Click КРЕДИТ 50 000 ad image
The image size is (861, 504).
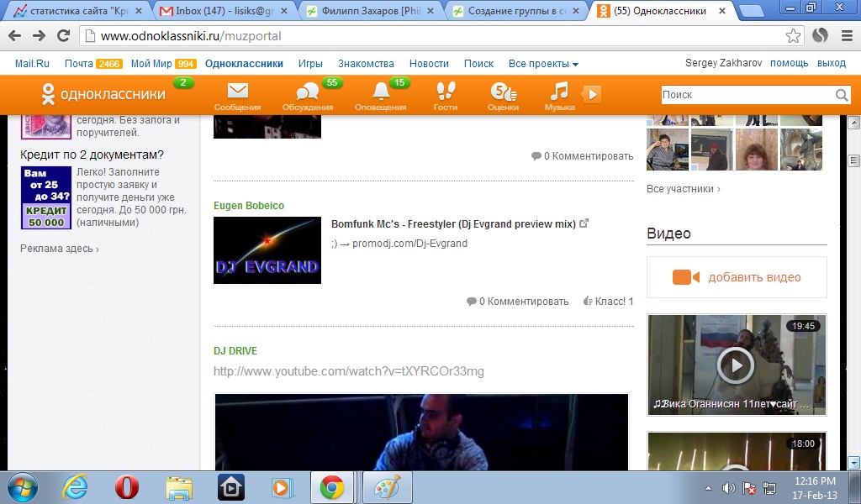(x=46, y=197)
